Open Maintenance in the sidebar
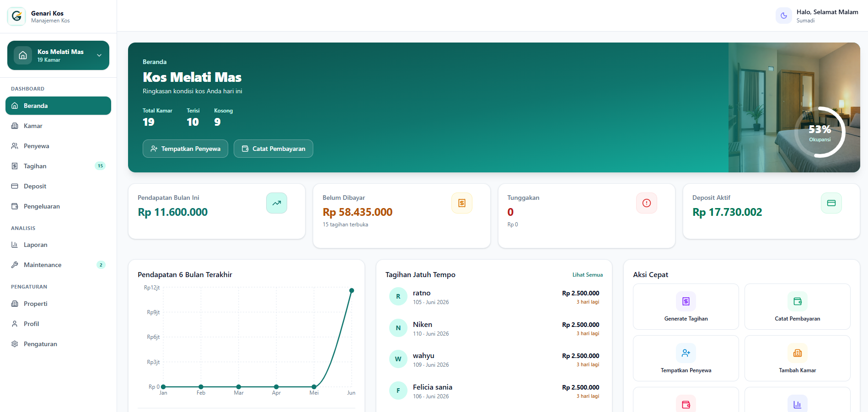 tap(58, 265)
